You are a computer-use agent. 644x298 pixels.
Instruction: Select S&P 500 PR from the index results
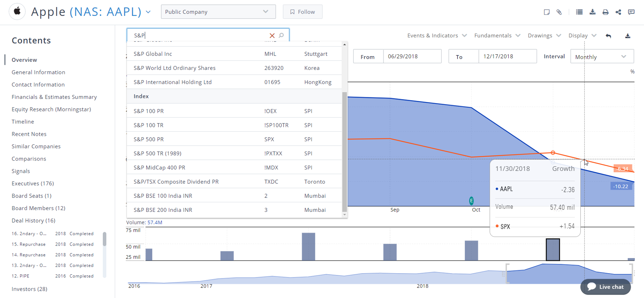[x=234, y=139]
